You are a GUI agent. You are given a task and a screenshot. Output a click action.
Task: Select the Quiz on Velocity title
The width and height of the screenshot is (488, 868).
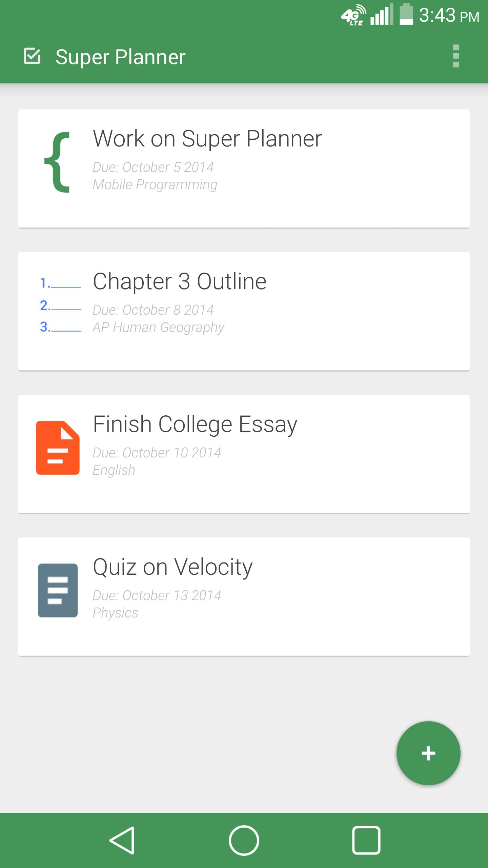pos(173,567)
